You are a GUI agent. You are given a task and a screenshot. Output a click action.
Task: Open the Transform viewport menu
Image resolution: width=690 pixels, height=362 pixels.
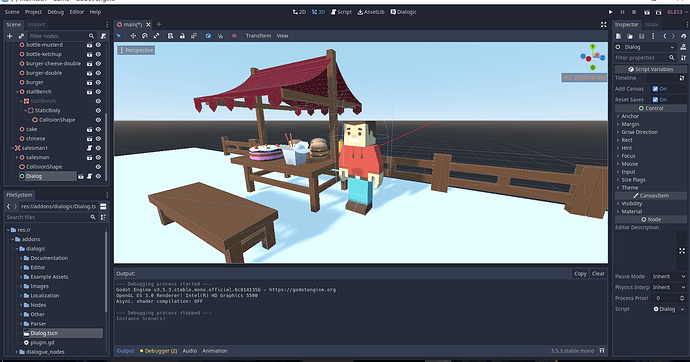coord(258,36)
